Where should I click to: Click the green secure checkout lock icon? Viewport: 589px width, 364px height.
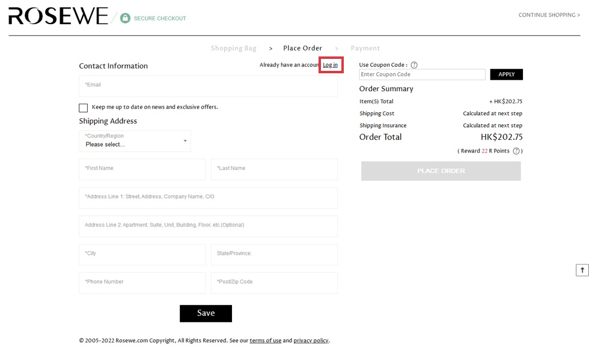pos(125,18)
